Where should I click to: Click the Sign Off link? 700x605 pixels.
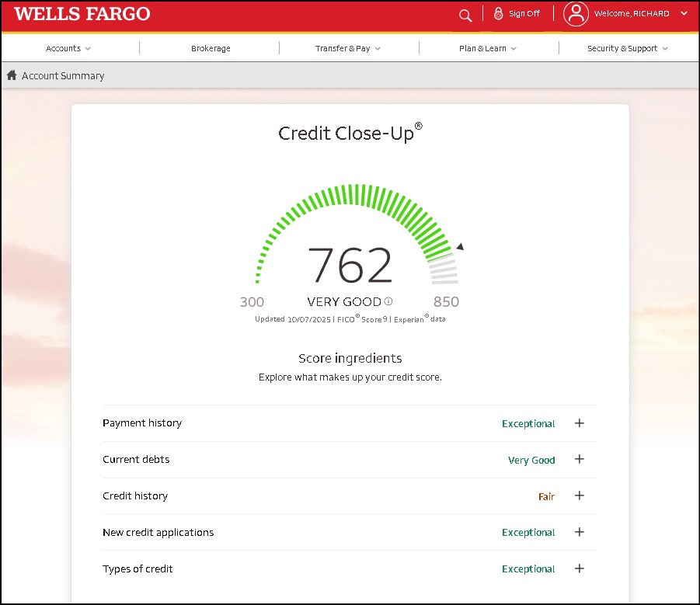[524, 14]
